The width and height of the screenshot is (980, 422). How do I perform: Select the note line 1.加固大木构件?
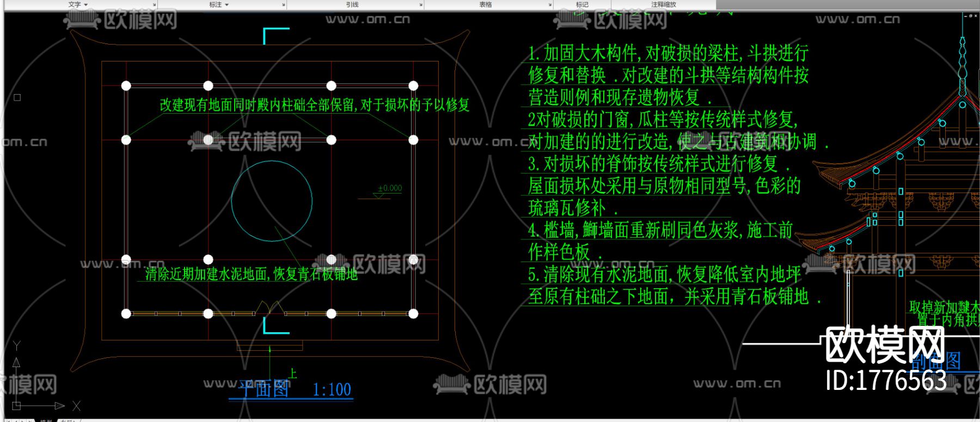(x=668, y=53)
